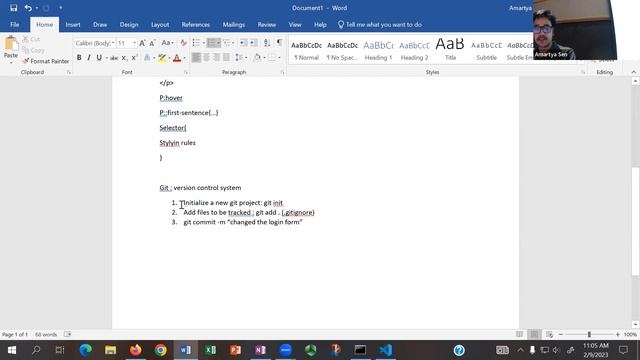
Task: Increase font size with grow font icon
Action: click(x=142, y=43)
